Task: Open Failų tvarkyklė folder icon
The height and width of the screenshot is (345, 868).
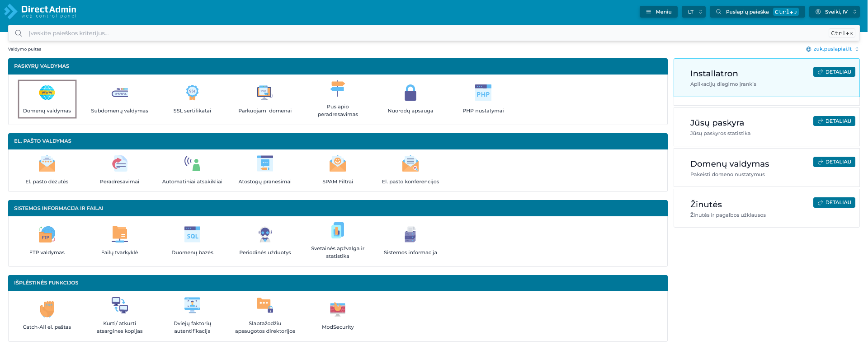Action: click(x=120, y=235)
